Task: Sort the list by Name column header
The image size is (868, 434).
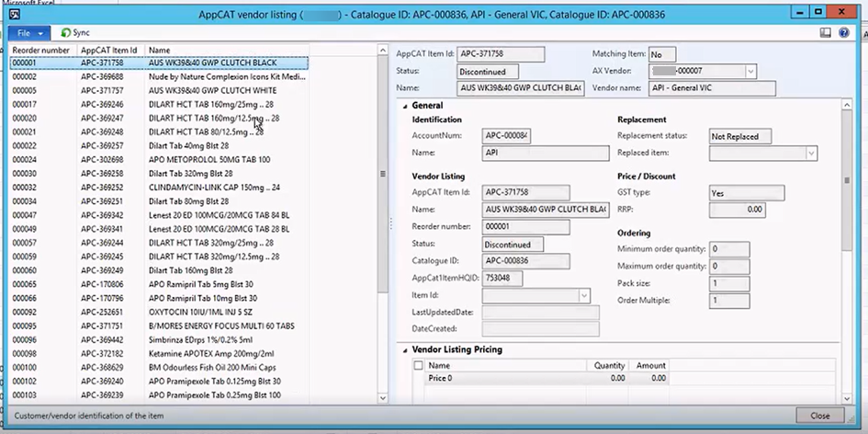Action: coord(226,50)
